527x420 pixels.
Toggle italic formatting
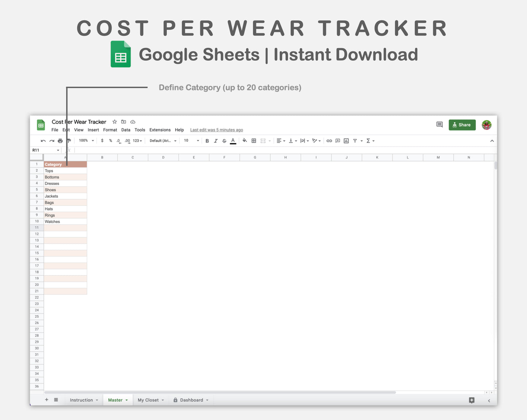coord(216,140)
